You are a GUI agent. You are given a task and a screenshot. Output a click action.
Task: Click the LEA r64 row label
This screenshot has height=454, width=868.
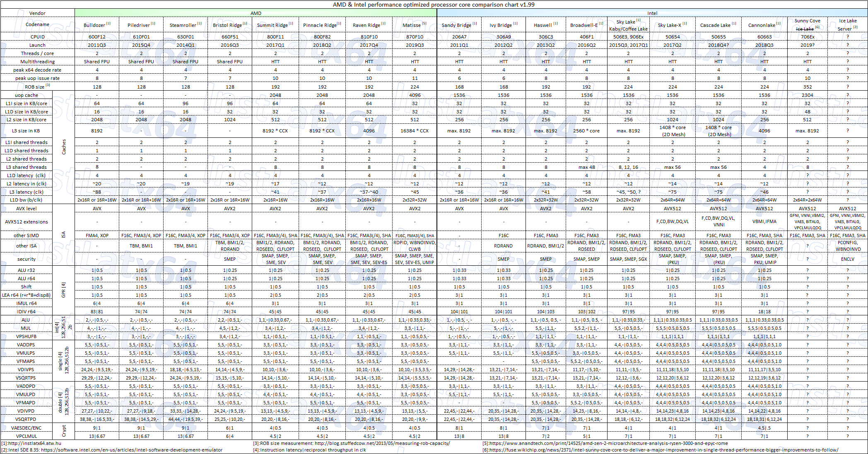pyautogui.click(x=27, y=295)
